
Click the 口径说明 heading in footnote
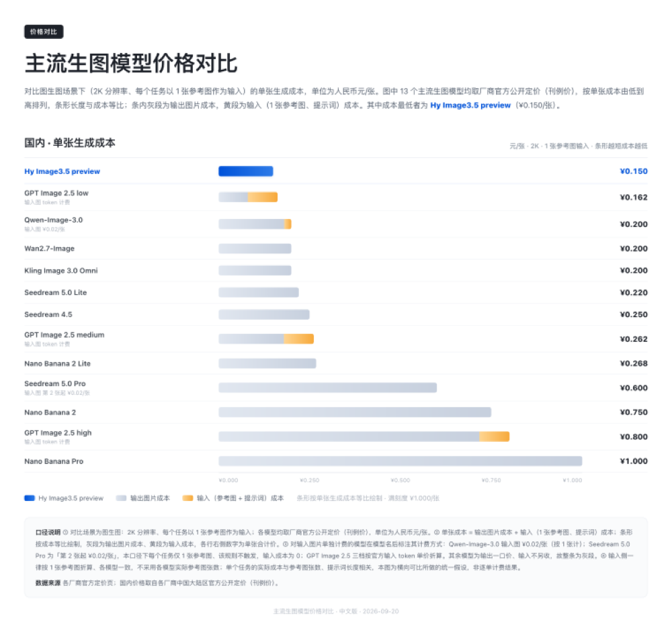[x=48, y=533]
